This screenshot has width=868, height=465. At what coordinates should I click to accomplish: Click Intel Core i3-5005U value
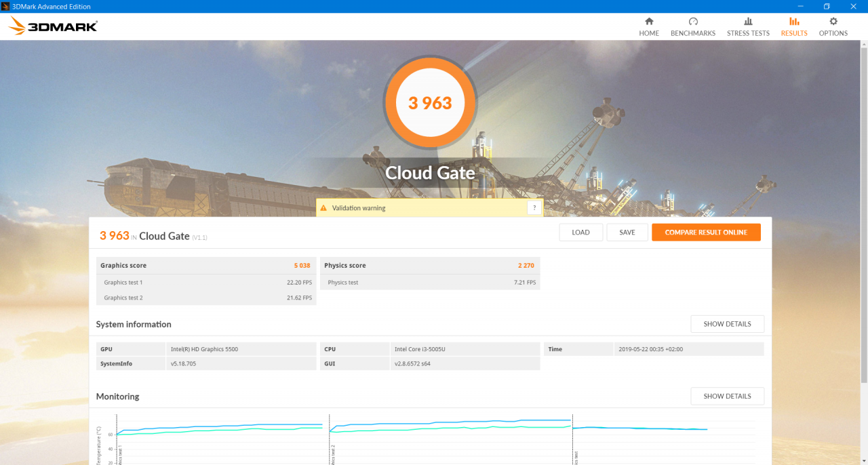(x=420, y=349)
